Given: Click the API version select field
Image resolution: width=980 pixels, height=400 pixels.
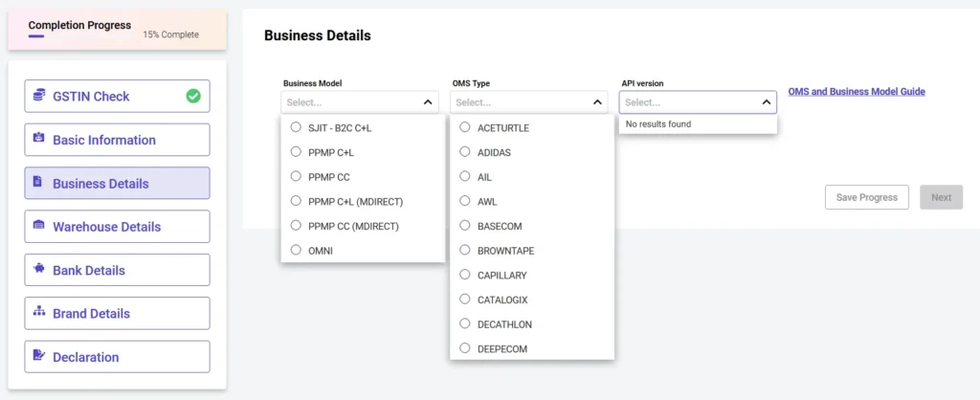Looking at the screenshot, I should [x=698, y=101].
